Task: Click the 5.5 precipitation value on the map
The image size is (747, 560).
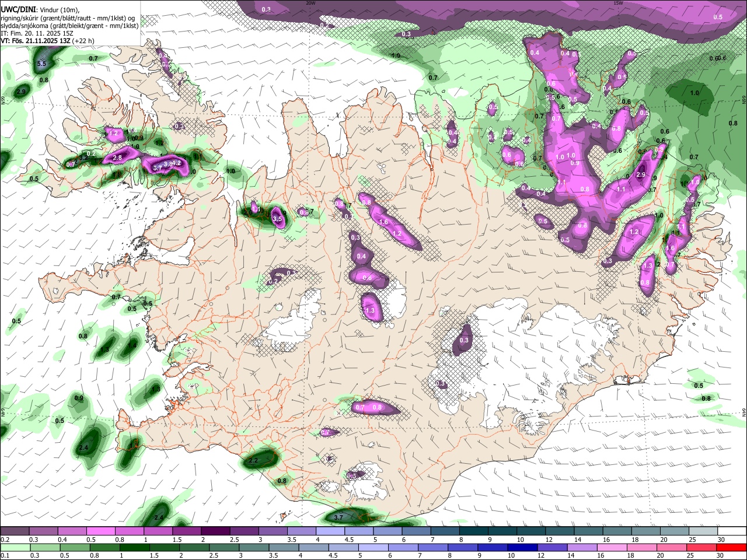Action: pyautogui.click(x=41, y=64)
